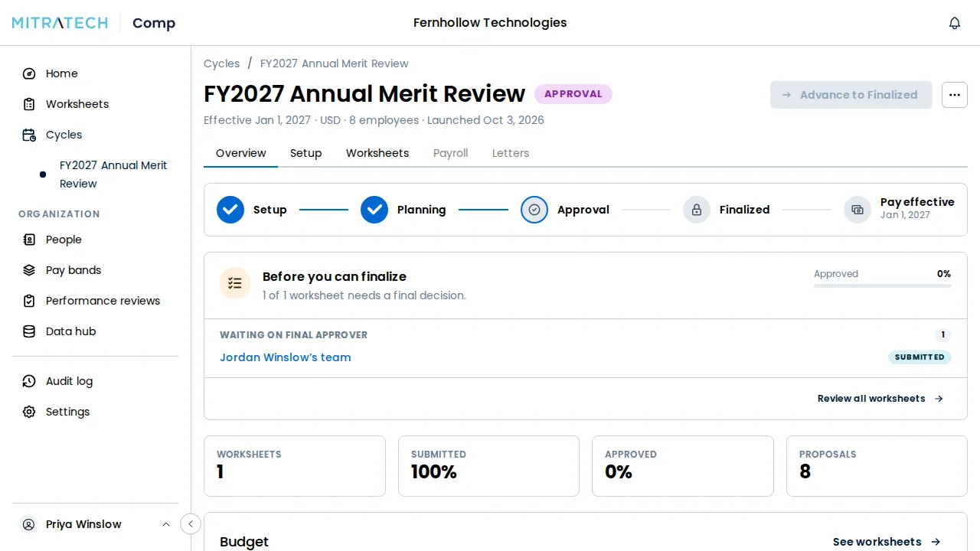Click the Pay effective step icon

(857, 210)
